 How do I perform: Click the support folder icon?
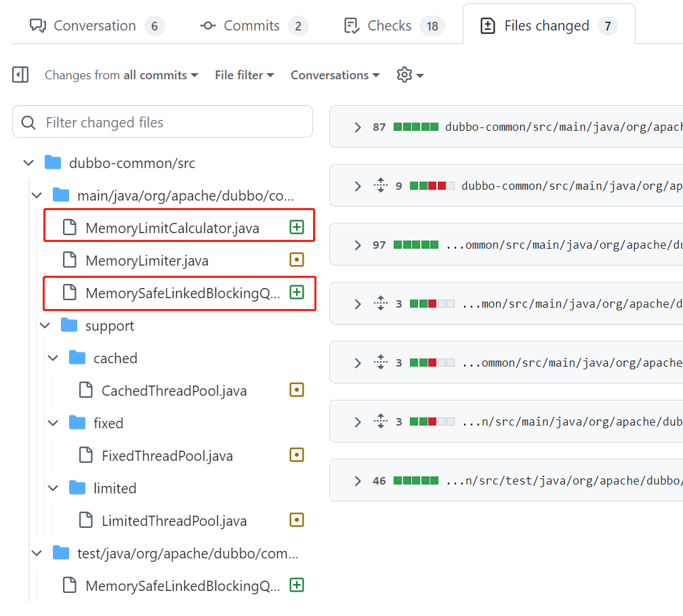point(69,325)
